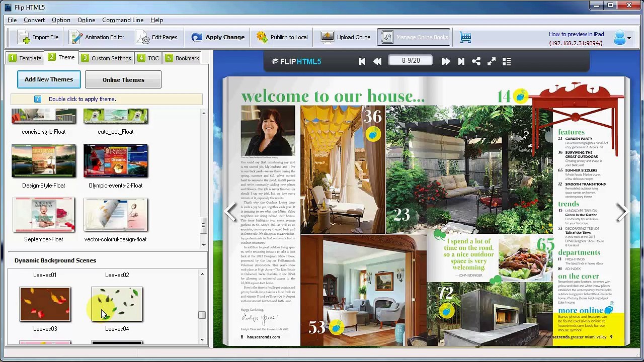The width and height of the screenshot is (644, 362).
Task: Click Add New Themes button
Action: click(49, 79)
